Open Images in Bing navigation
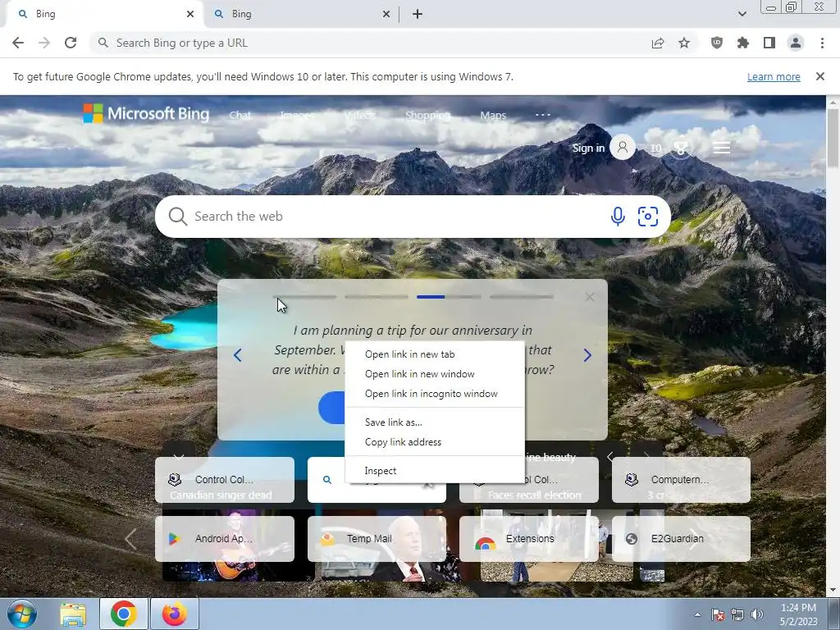This screenshot has width=840, height=630. pos(297,115)
